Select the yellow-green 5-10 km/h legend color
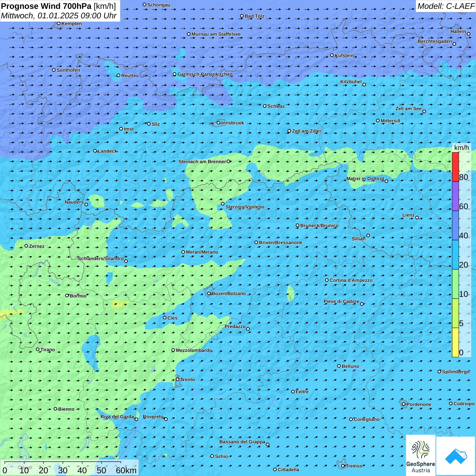Viewport: 476px width, 476px height. (455, 313)
